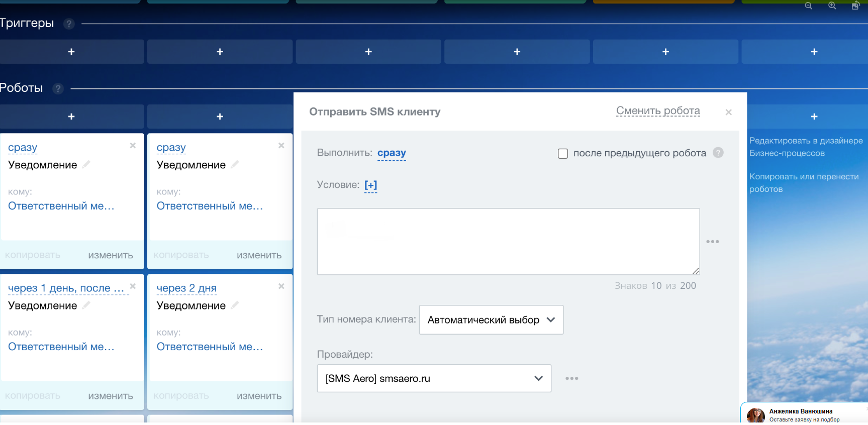Change timing of second column's 'сразу' robot
The image size is (868, 425).
click(171, 148)
